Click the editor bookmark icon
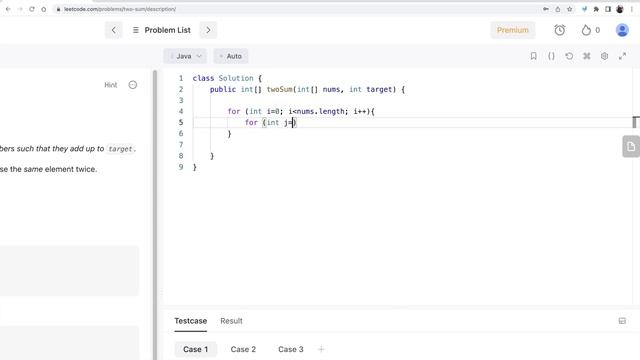 [x=533, y=56]
